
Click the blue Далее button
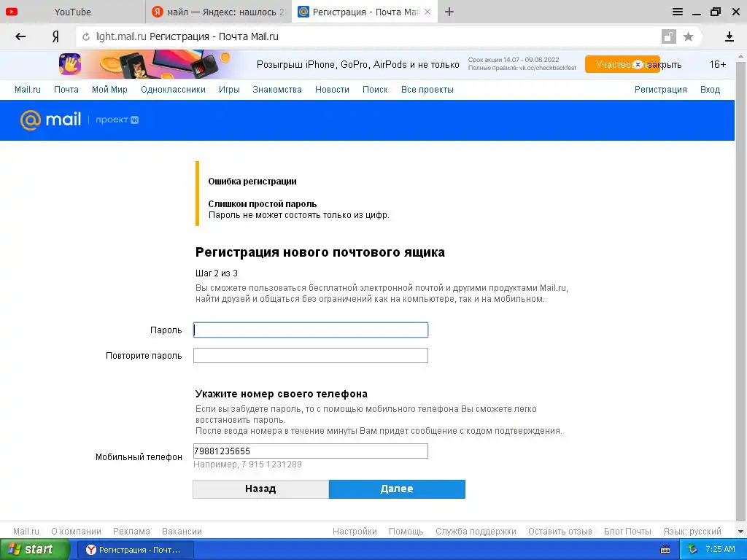tap(397, 489)
